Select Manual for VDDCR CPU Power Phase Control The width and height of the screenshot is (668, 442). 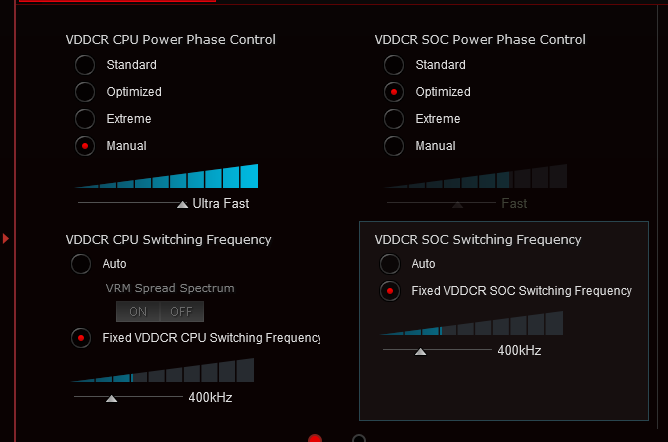[86, 146]
